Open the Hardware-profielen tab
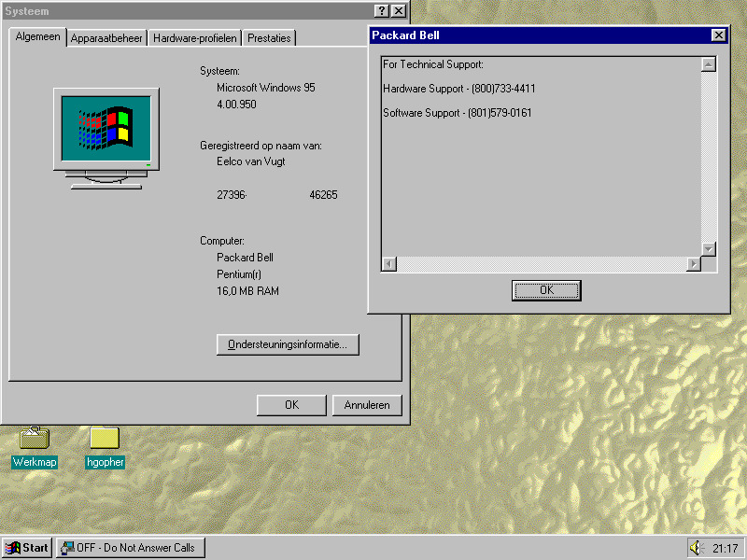 click(x=194, y=38)
